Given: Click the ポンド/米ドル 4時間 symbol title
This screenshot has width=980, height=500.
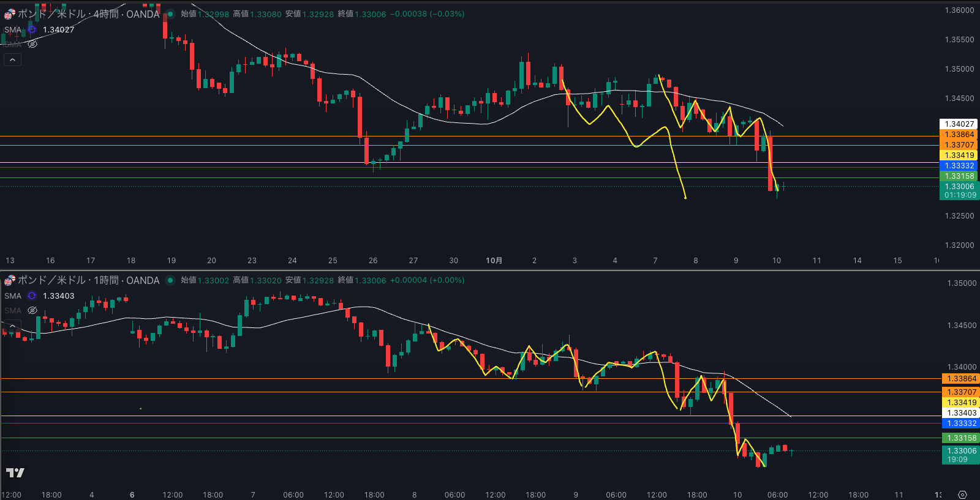Looking at the screenshot, I should coord(88,14).
